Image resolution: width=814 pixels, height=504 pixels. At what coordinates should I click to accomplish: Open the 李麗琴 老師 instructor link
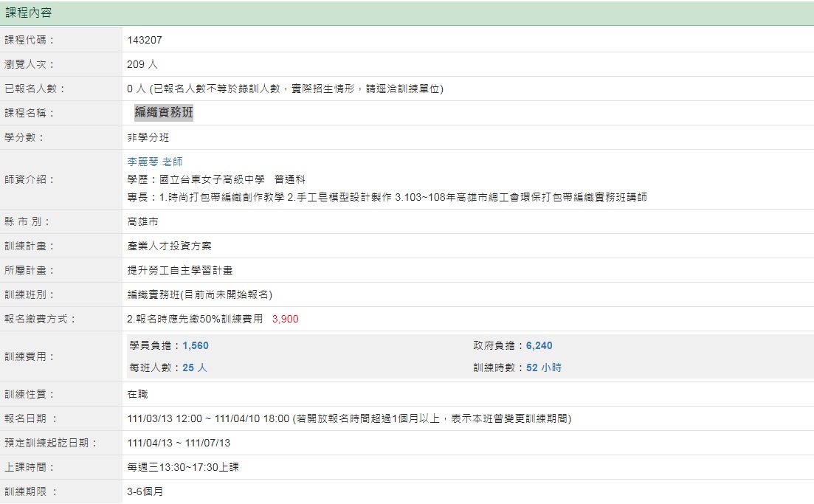[154, 162]
